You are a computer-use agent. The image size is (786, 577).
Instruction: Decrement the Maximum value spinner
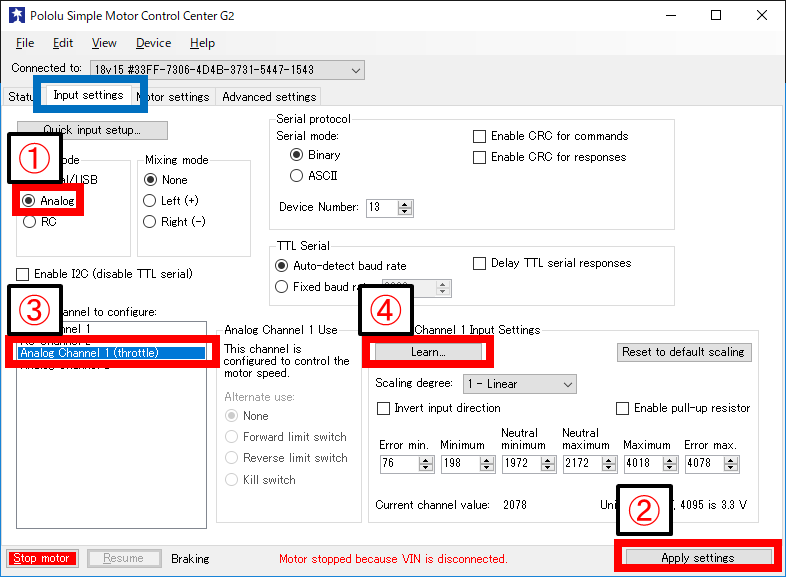pyautogui.click(x=670, y=468)
